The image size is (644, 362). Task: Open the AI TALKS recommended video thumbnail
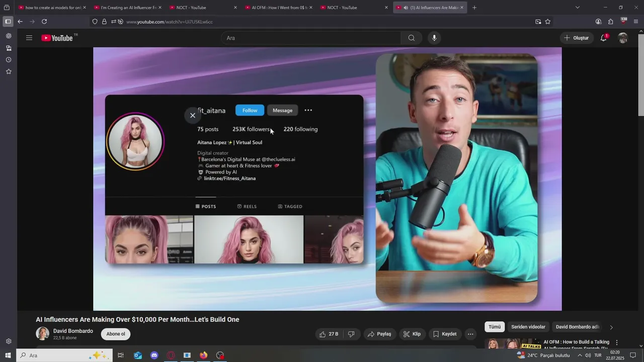[512, 343]
